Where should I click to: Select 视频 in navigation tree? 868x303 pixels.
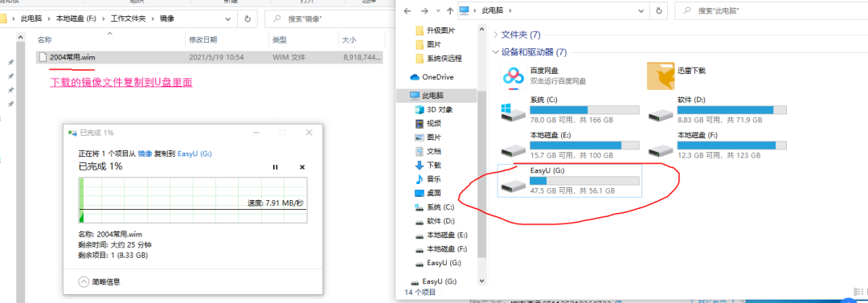click(428, 124)
